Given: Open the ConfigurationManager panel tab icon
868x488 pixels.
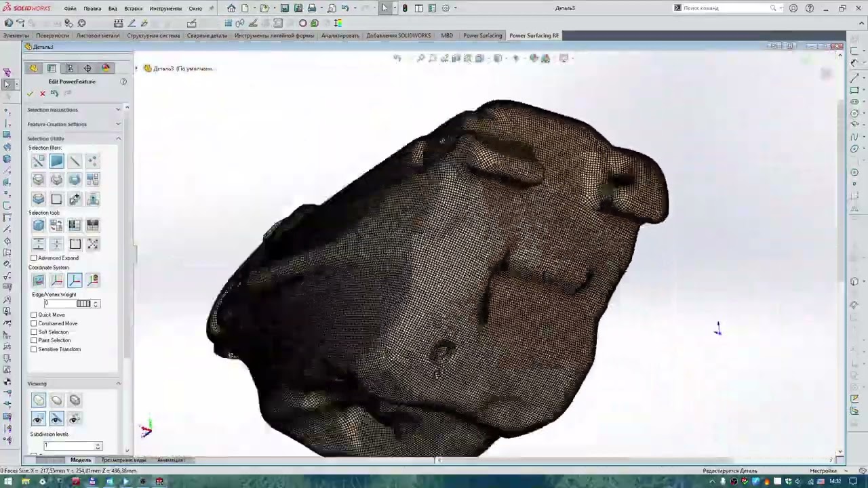Looking at the screenshot, I should [x=69, y=68].
